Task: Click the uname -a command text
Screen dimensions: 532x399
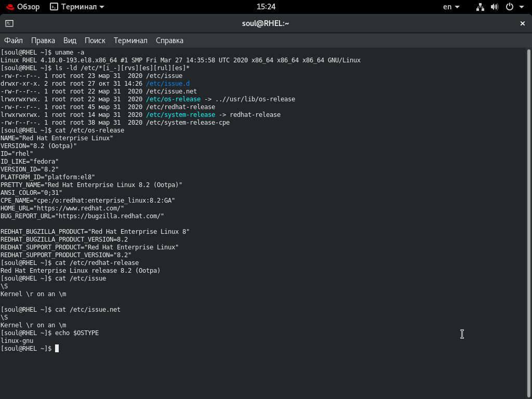Action: point(70,52)
